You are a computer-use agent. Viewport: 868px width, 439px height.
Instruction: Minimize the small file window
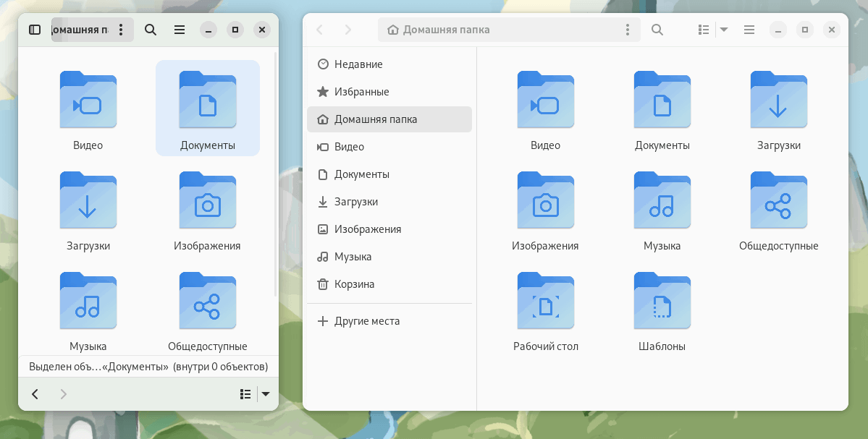click(x=208, y=30)
